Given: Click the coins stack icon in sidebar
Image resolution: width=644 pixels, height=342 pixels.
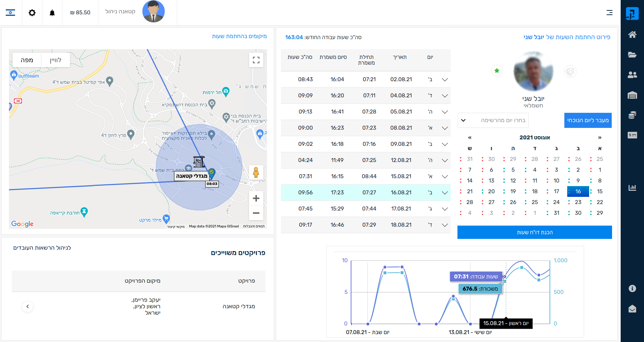Looking at the screenshot, I should (x=632, y=115).
